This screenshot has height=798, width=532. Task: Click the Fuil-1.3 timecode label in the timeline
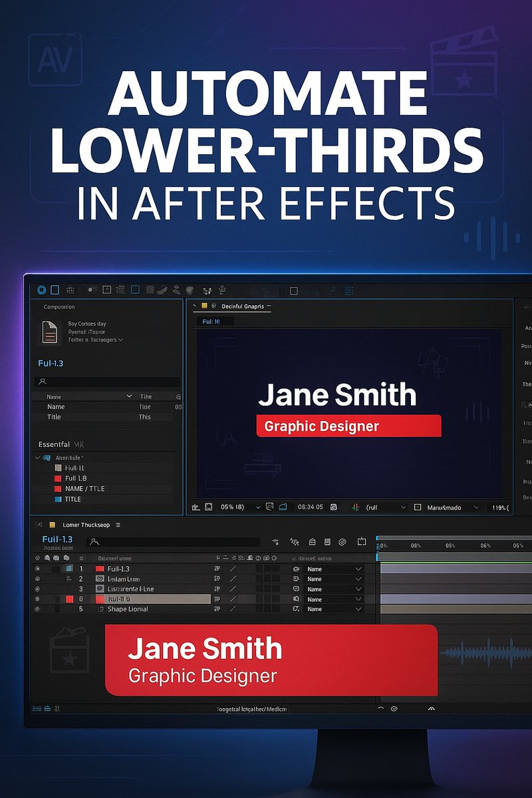click(x=57, y=539)
